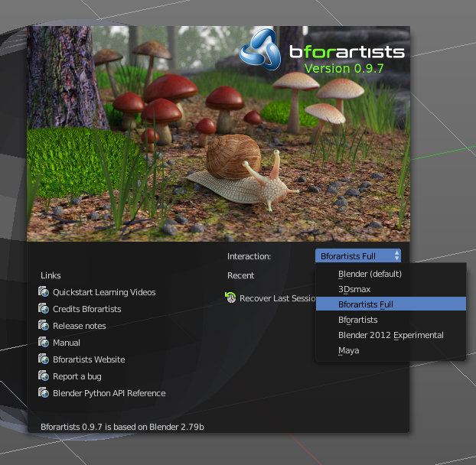Click the Recover Last Session clock icon
Image resolution: width=476 pixels, height=465 pixels.
click(230, 298)
